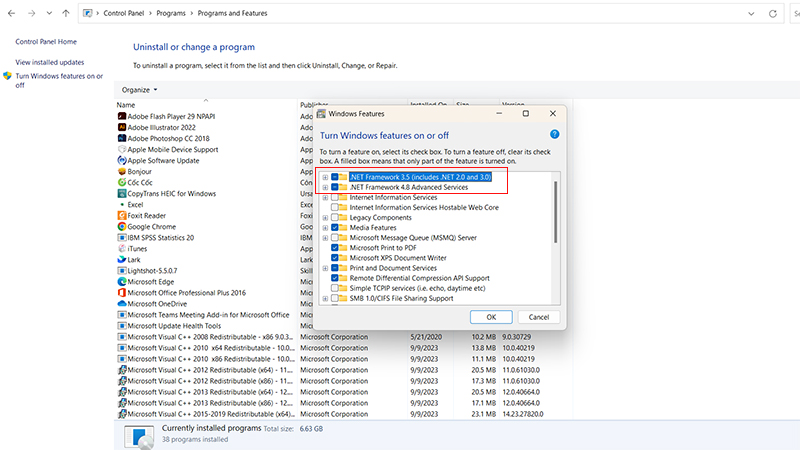Open the address bar history dropdown

tap(751, 14)
